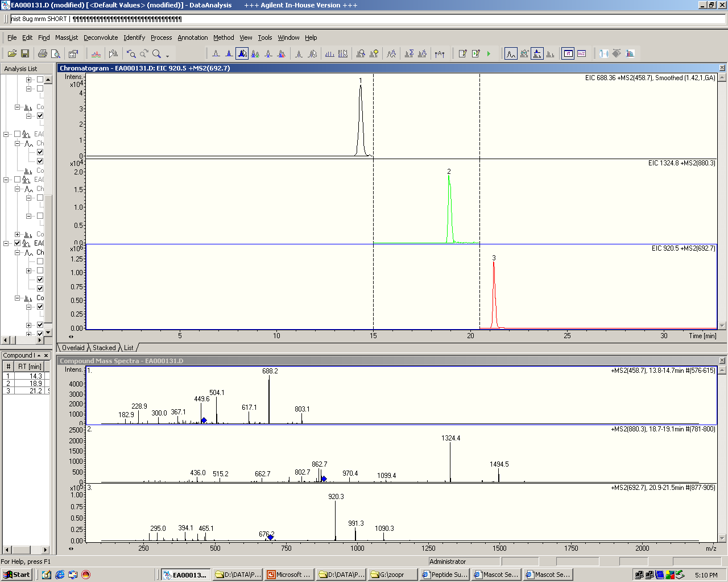Select compound row with RT 18.9
This screenshot has height=582, width=728.
pos(26,384)
